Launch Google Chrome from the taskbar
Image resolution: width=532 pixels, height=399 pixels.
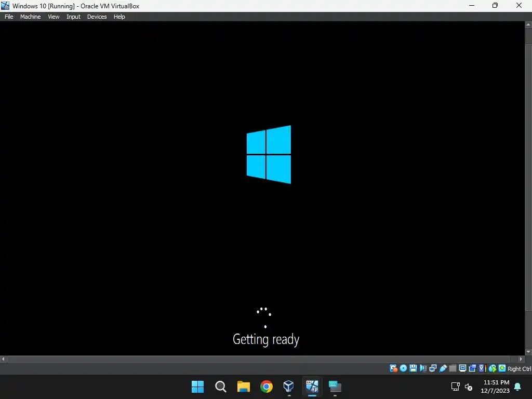(267, 387)
